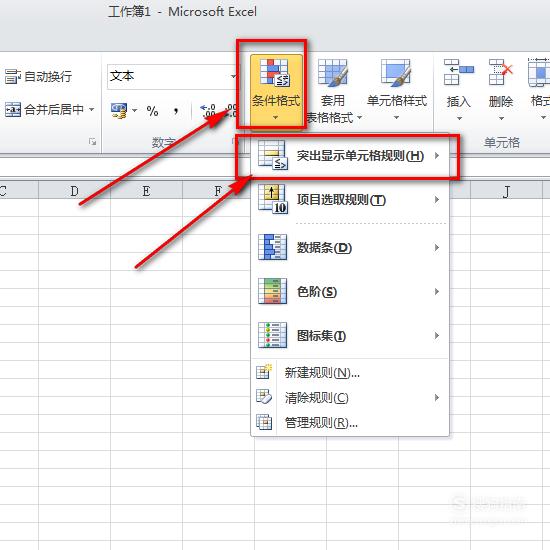
Task: Choose 管理规则(R)... menu entry
Action: 350,423
